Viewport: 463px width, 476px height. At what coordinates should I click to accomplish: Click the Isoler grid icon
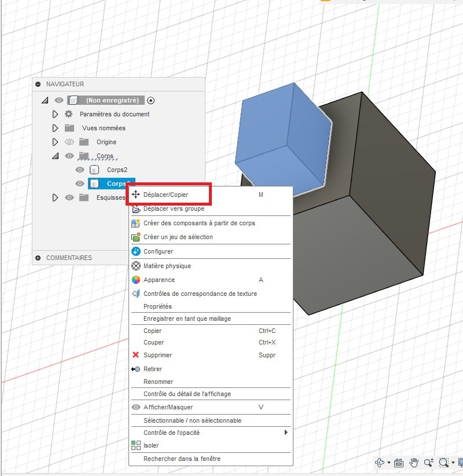(135, 445)
